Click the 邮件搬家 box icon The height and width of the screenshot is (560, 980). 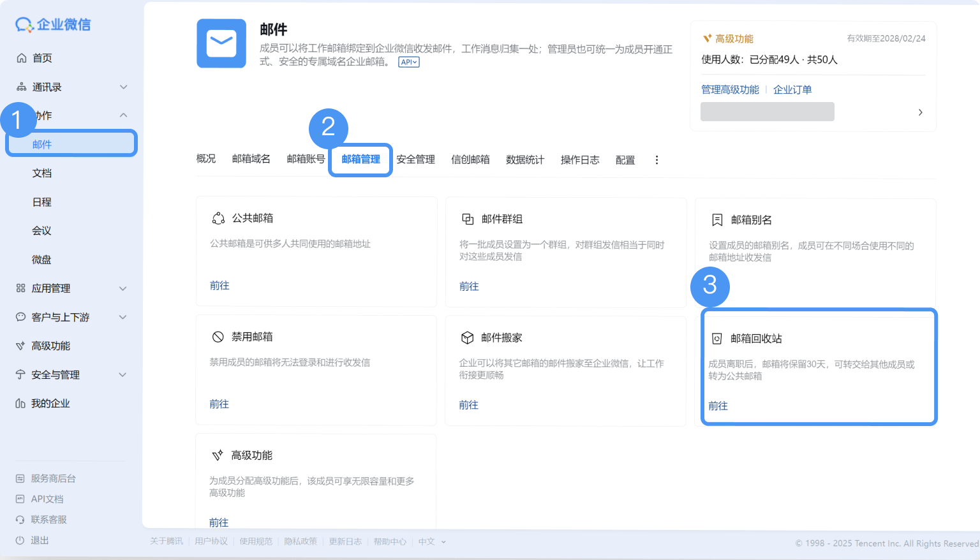(x=468, y=337)
